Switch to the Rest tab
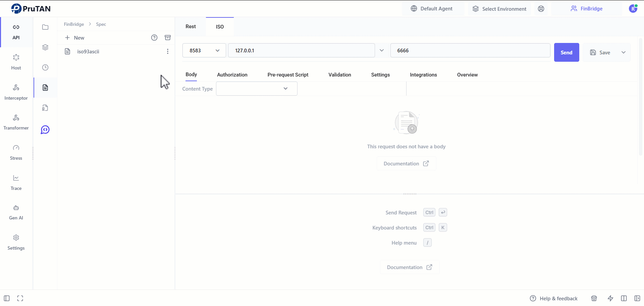 191,27
